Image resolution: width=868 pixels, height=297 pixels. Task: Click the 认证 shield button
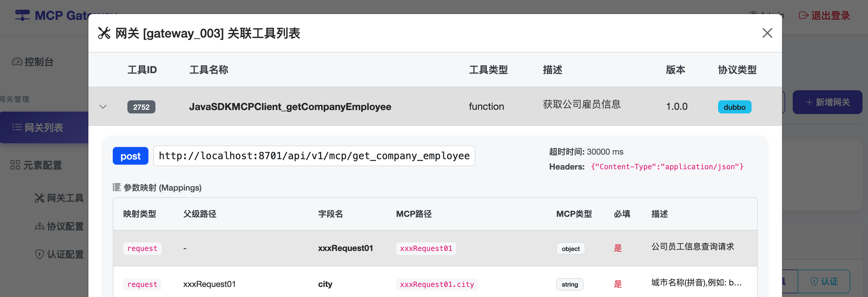pyautogui.click(x=824, y=281)
